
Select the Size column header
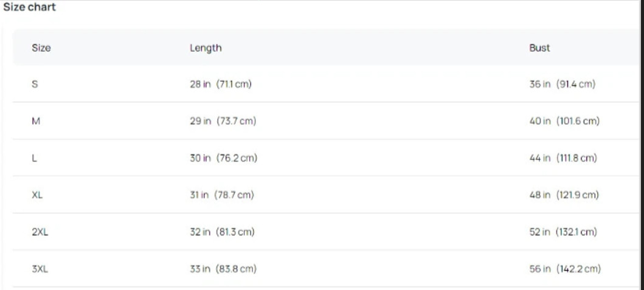[x=41, y=47]
